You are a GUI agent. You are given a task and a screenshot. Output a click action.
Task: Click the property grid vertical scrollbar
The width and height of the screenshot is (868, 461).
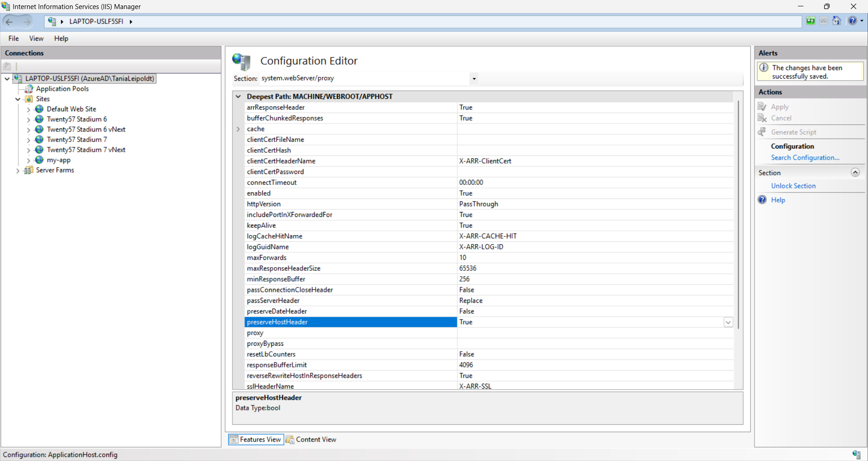point(738,215)
